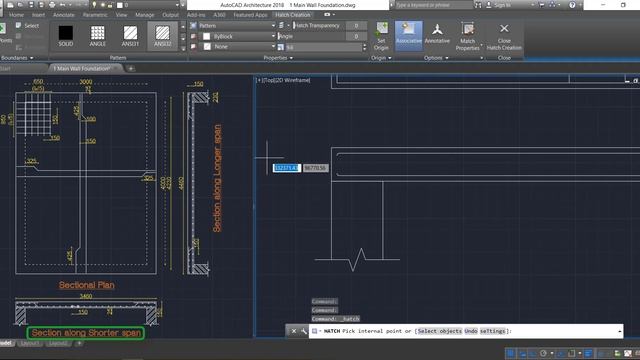This screenshot has height=360, width=640.
Task: Open the A360 ribbon tab
Action: tap(219, 15)
